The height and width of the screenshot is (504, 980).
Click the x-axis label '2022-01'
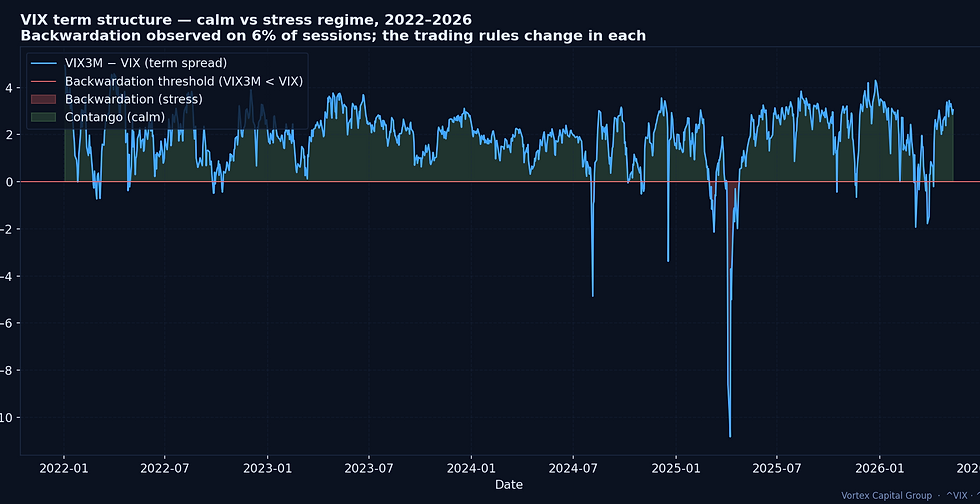63,468
